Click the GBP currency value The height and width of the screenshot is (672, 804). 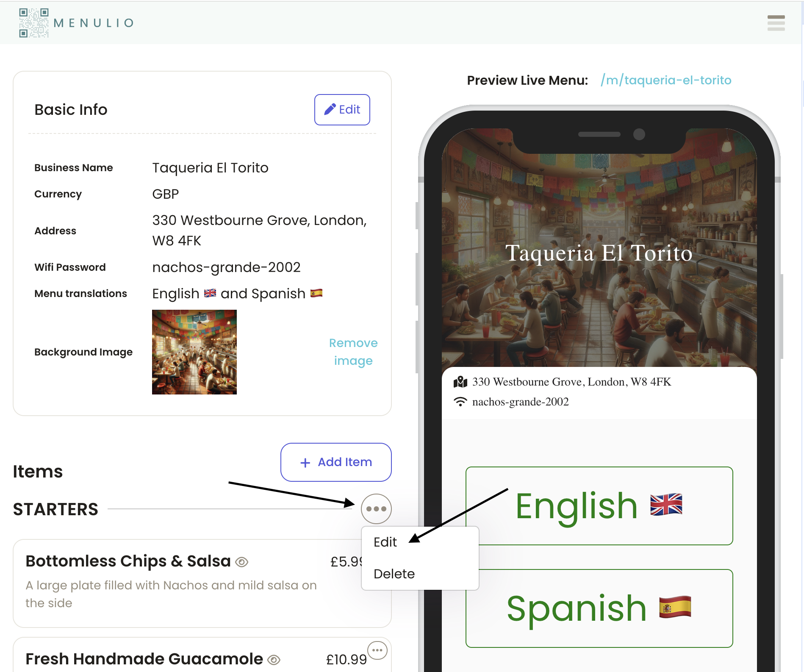[165, 194]
